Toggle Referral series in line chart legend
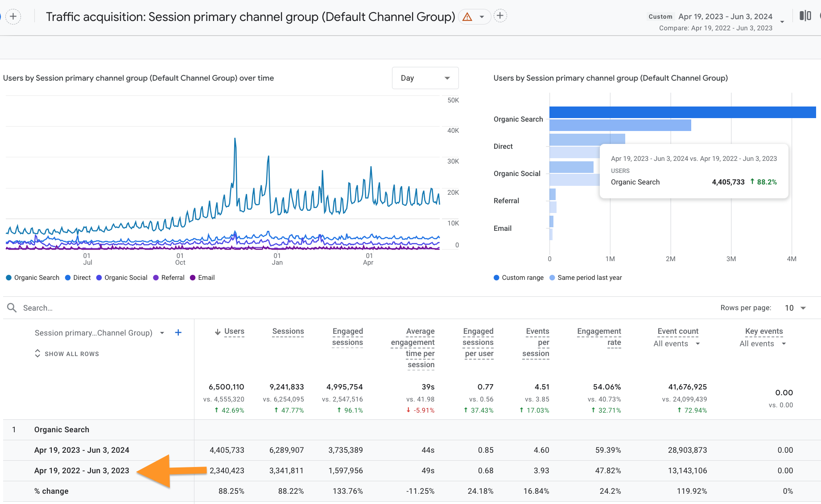 coord(169,278)
